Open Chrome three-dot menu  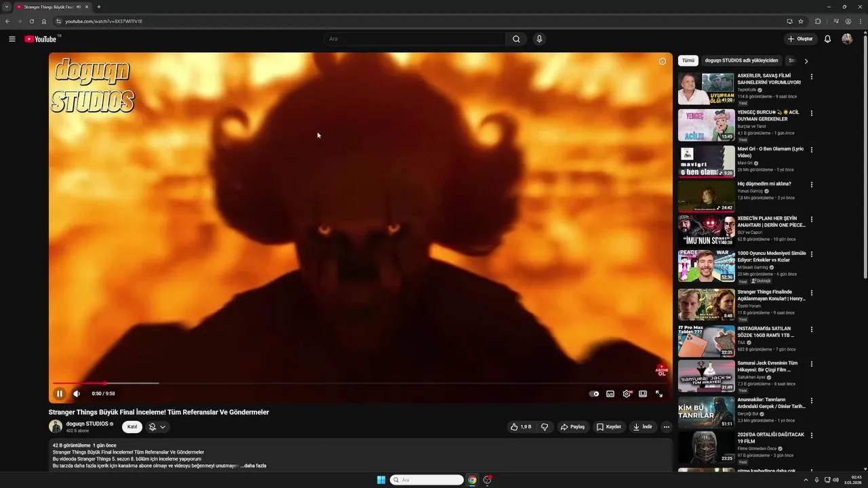point(860,21)
